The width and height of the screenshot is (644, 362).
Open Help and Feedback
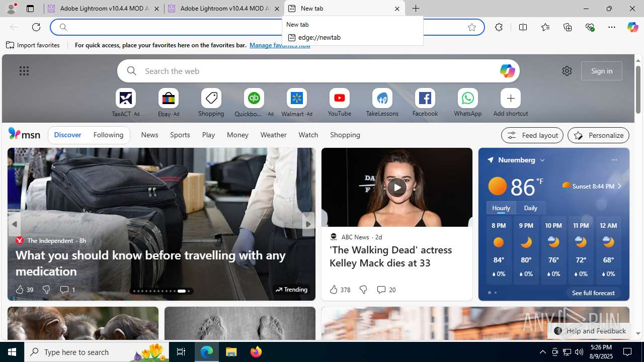click(x=590, y=331)
